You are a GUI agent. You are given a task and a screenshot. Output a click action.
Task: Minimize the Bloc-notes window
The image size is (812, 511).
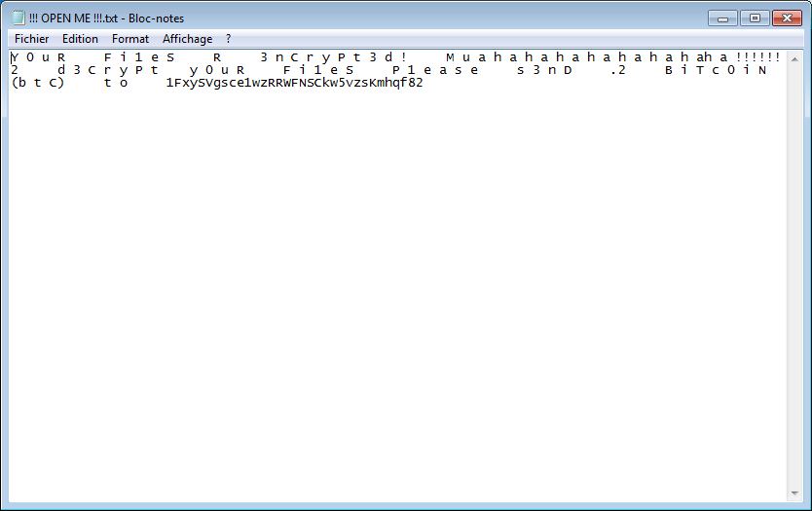tap(722, 18)
